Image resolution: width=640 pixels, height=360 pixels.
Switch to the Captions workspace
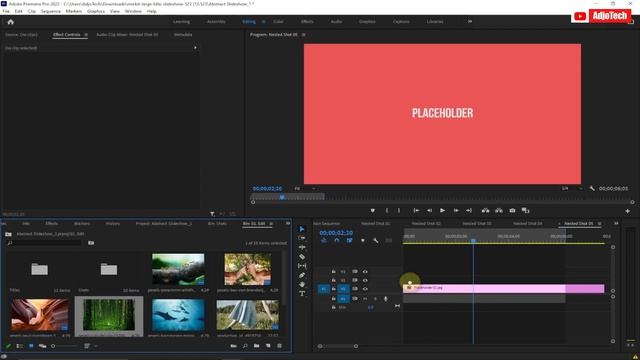click(x=401, y=22)
